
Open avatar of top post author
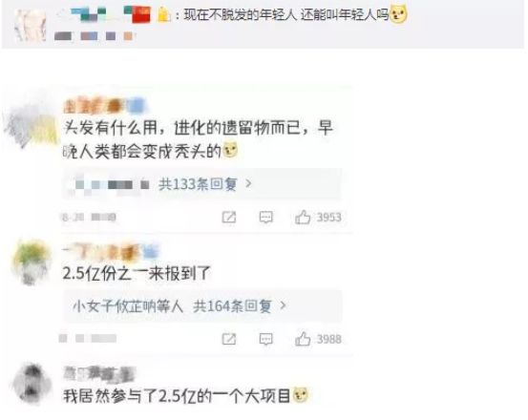[30, 25]
